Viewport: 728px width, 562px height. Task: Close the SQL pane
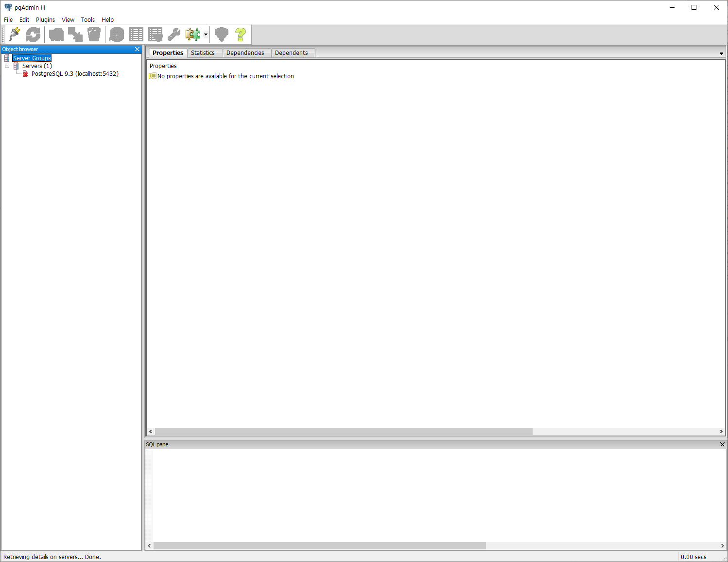722,444
